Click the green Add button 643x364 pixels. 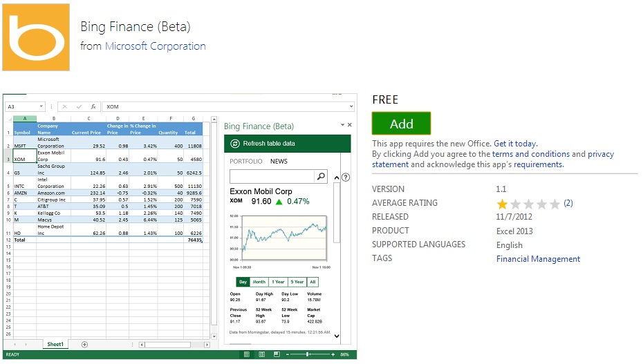[401, 123]
